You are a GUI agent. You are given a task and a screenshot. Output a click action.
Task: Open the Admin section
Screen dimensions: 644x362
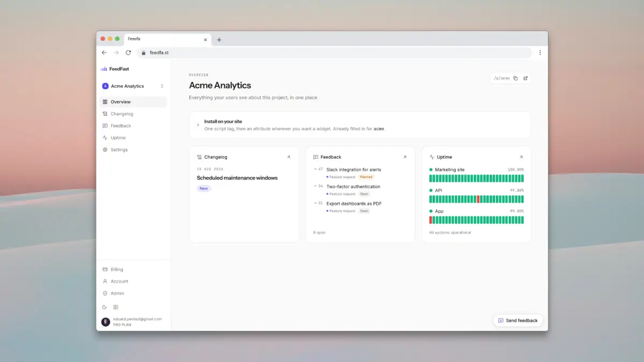click(x=133, y=293)
